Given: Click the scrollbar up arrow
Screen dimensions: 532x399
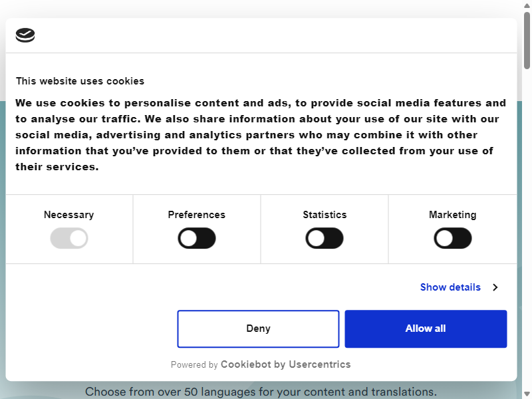Looking at the screenshot, I should [x=527, y=5].
